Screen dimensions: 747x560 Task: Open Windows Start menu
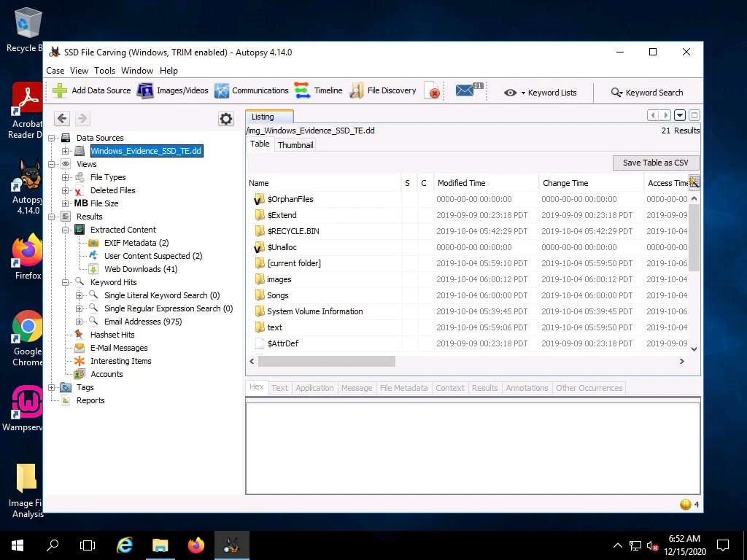18,545
